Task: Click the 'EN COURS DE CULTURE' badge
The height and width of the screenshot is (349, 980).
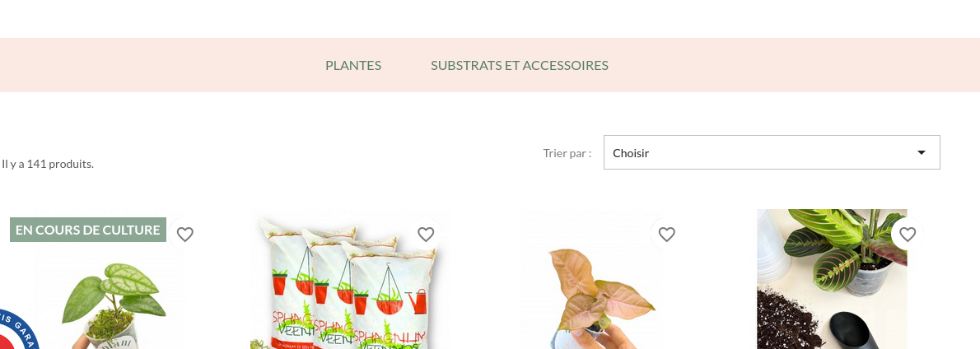Action: tap(88, 230)
